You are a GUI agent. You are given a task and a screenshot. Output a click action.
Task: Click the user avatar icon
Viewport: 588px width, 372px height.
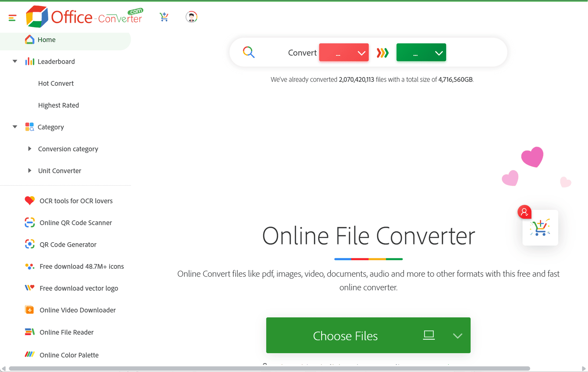(191, 17)
